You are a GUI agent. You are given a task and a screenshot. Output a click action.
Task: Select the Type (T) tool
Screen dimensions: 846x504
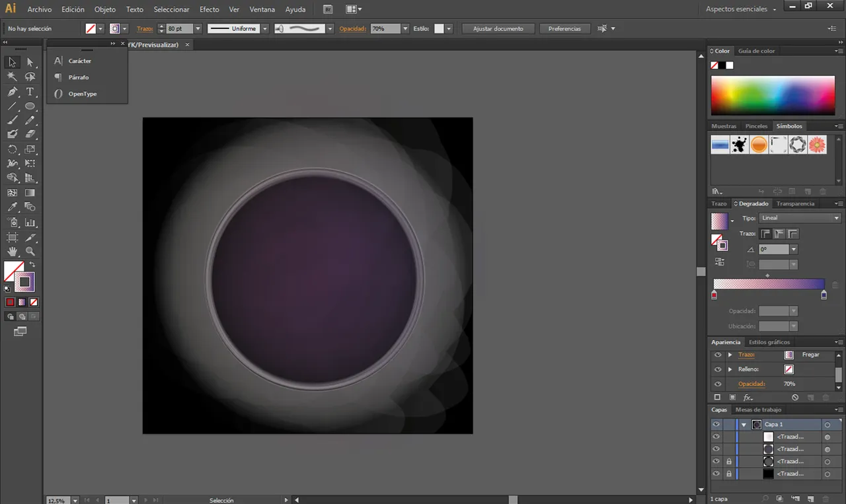click(x=30, y=91)
